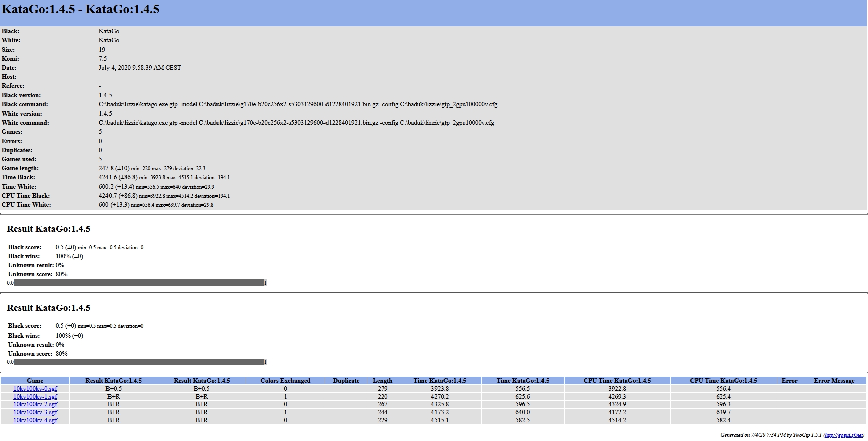Click the 'Length' column header
This screenshot has width=868, height=441.
pos(383,381)
